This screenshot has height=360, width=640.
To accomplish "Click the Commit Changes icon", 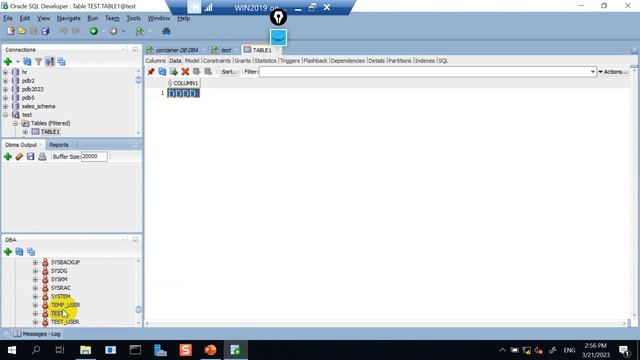I will tap(197, 72).
